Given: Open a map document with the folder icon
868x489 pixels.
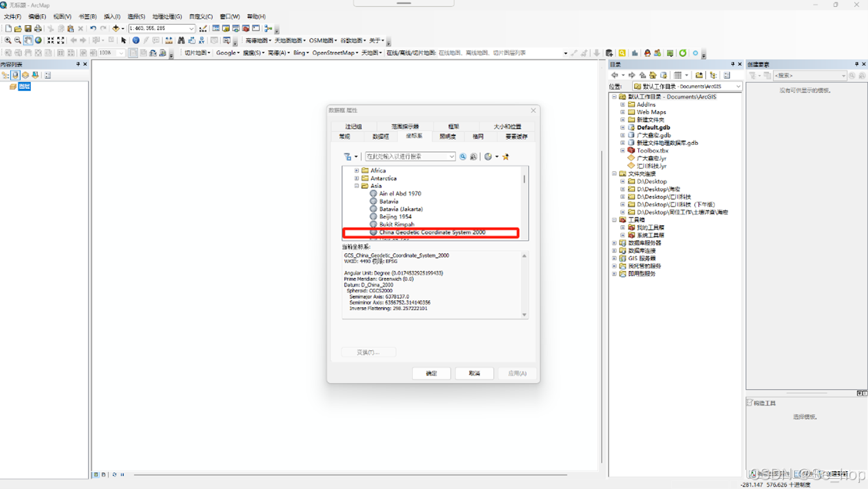Looking at the screenshot, I should pos(18,29).
